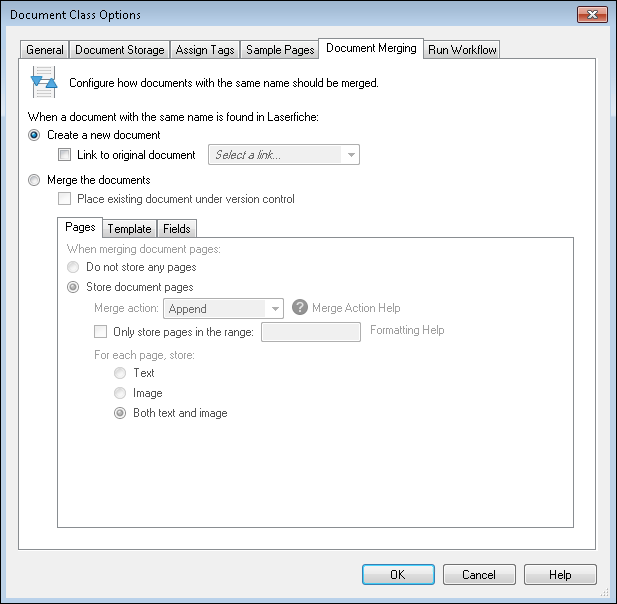Enable the Link to original document checkbox

coord(64,155)
